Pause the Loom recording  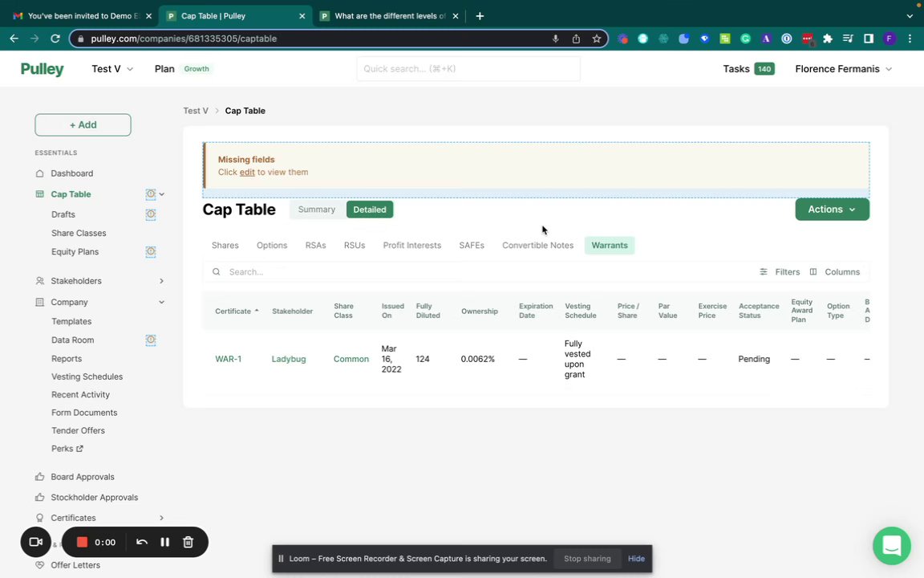pos(165,542)
